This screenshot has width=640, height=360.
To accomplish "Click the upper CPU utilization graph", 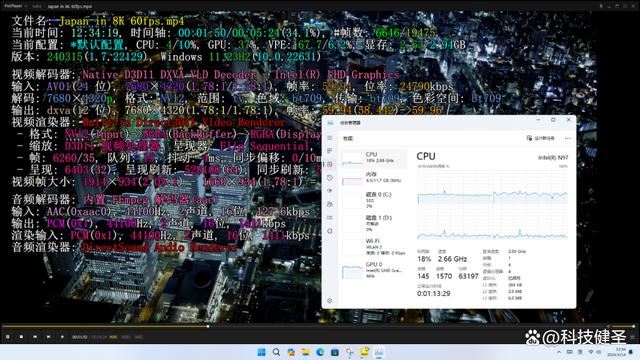I will point(493,187).
